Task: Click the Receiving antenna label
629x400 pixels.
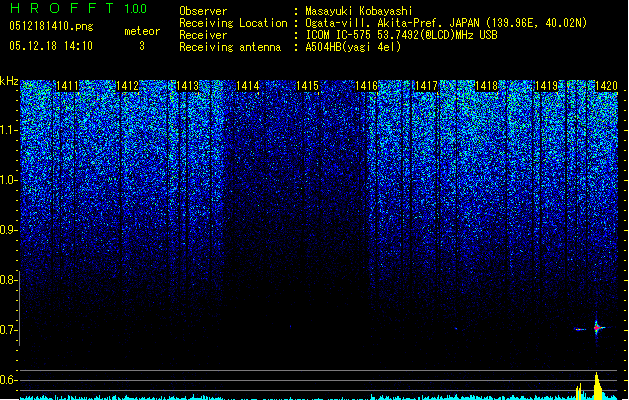Action: coord(230,47)
